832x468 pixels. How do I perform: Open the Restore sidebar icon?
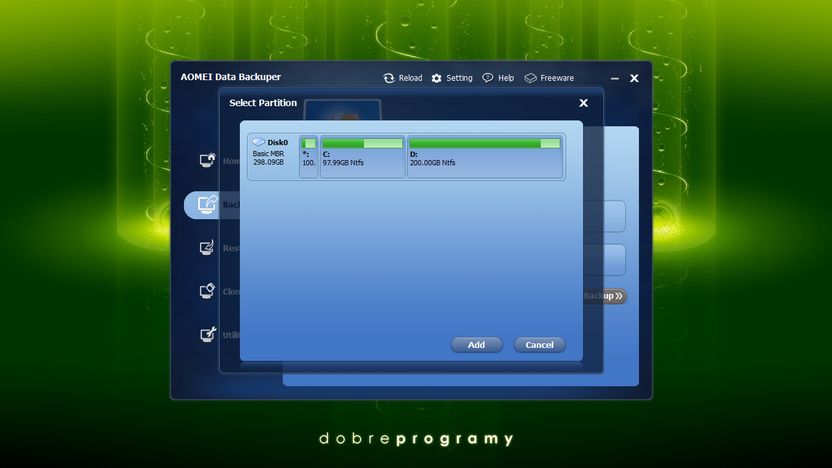(x=207, y=247)
